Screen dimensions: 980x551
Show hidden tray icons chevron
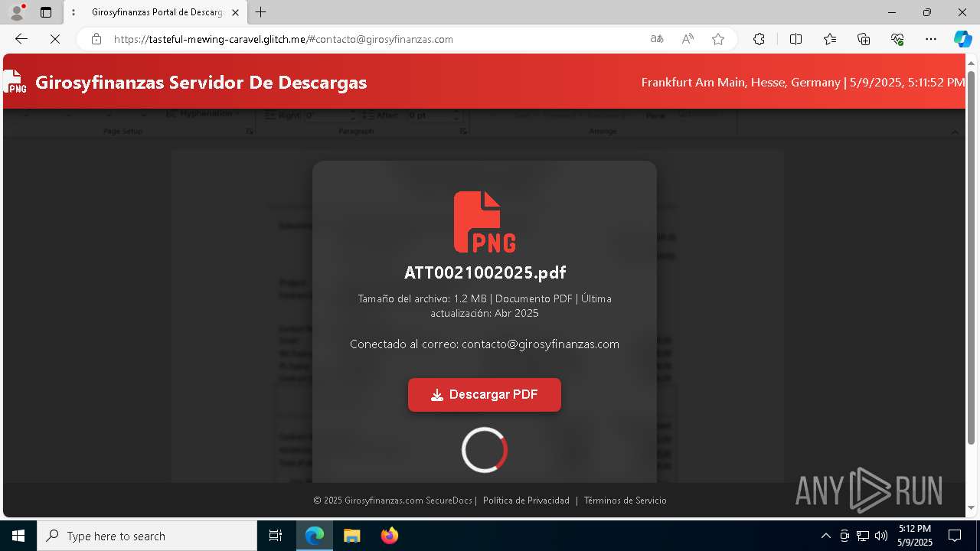point(825,536)
